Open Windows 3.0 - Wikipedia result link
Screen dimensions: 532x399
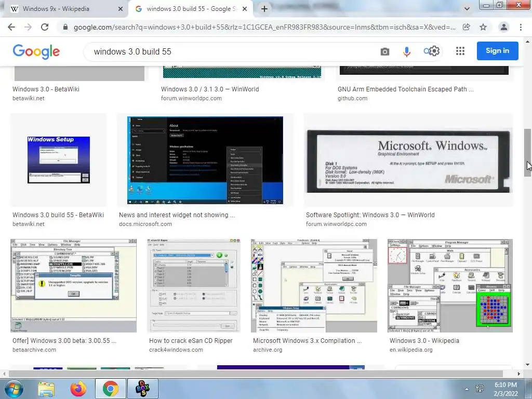pos(424,341)
